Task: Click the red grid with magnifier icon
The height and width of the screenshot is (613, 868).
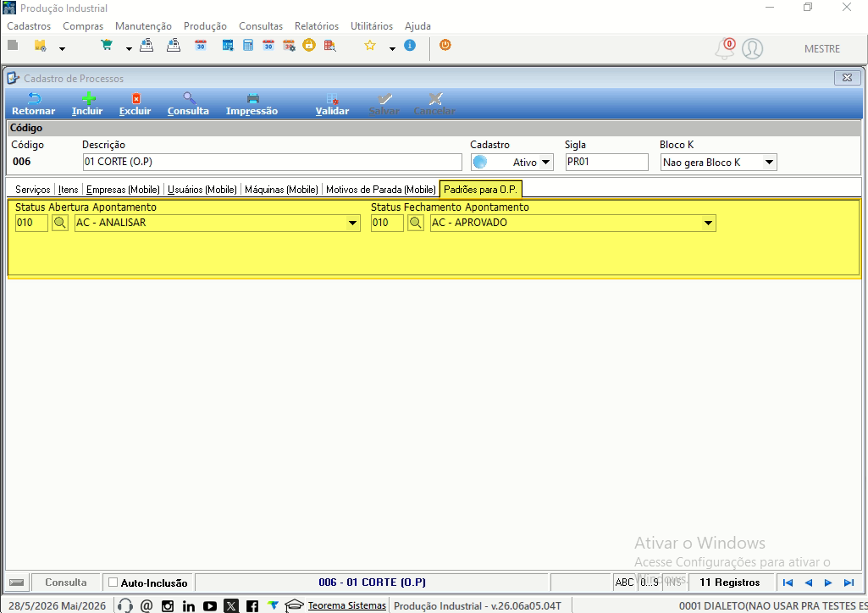Action: tap(330, 46)
